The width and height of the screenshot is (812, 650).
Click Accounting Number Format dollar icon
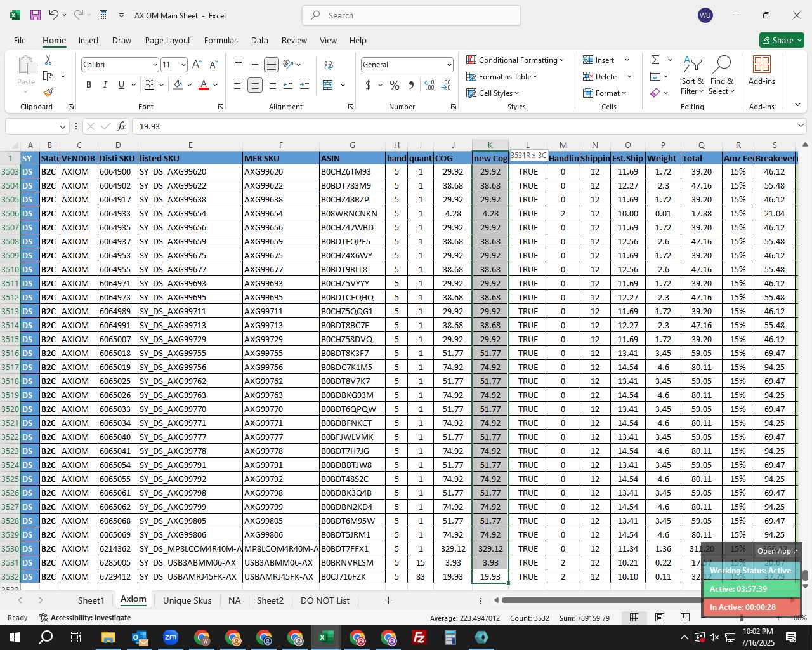pos(368,85)
